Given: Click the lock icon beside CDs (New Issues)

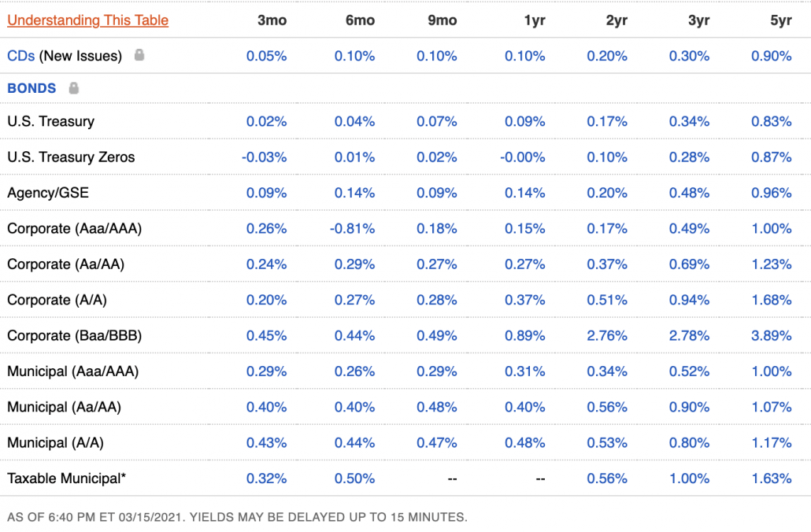Looking at the screenshot, I should [x=139, y=55].
